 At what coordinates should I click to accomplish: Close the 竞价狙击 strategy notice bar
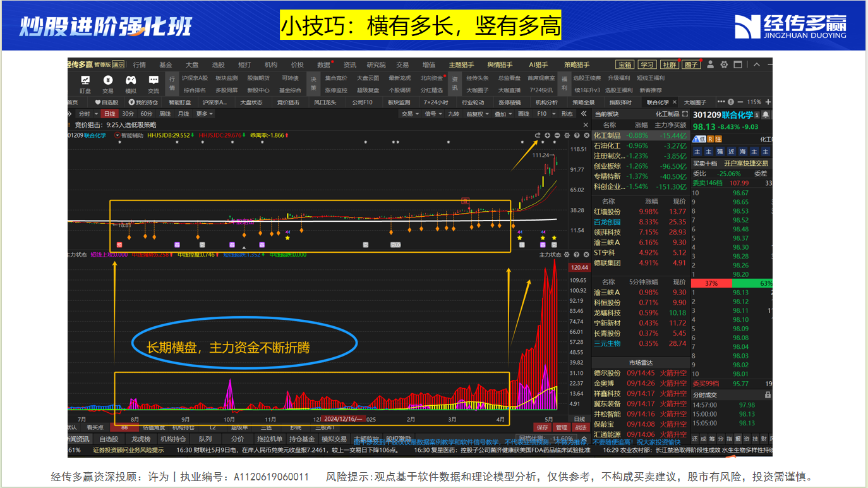(585, 125)
